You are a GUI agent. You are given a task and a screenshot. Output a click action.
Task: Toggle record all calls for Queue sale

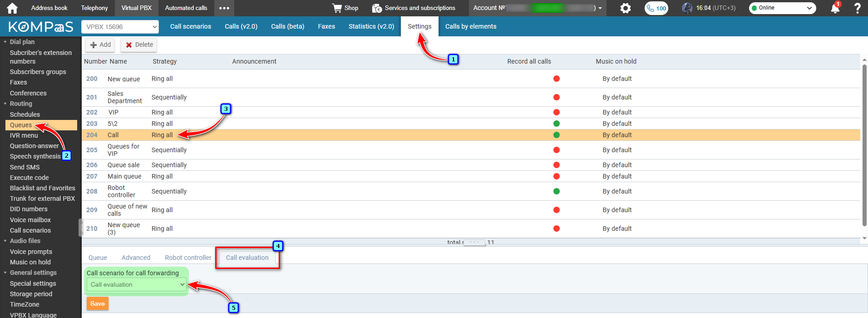[557, 165]
